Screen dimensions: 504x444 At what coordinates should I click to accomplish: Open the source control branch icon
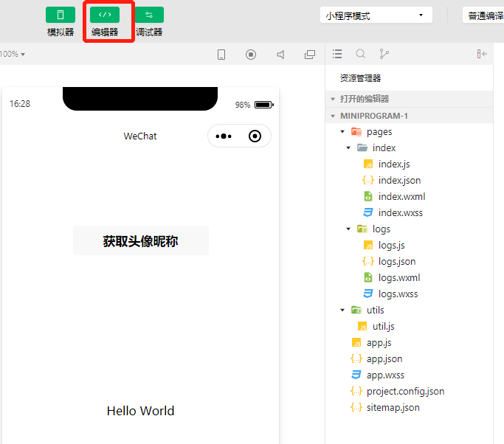tap(384, 54)
